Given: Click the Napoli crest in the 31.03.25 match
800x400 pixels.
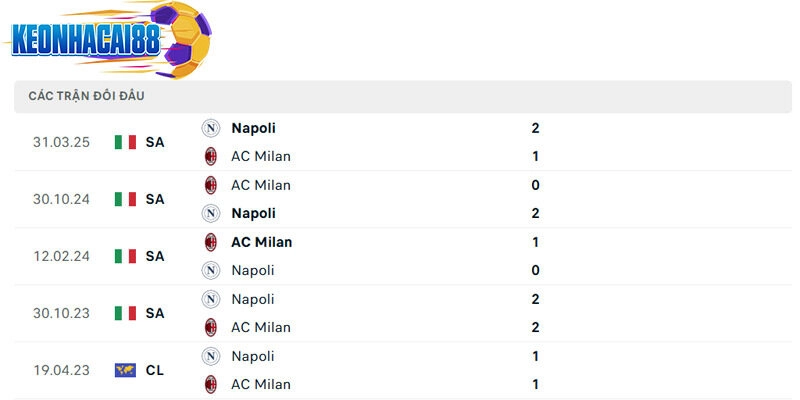Looking at the screenshot, I should [211, 128].
